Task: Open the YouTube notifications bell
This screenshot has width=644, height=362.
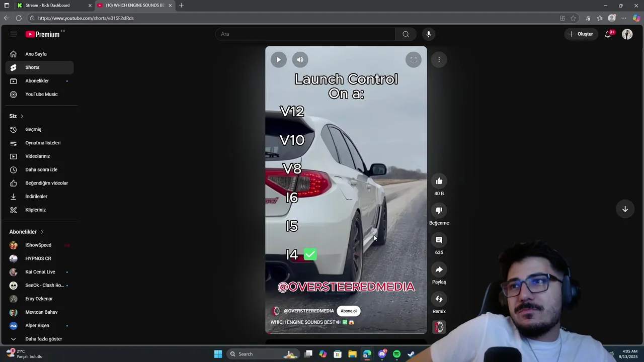Action: [608, 34]
